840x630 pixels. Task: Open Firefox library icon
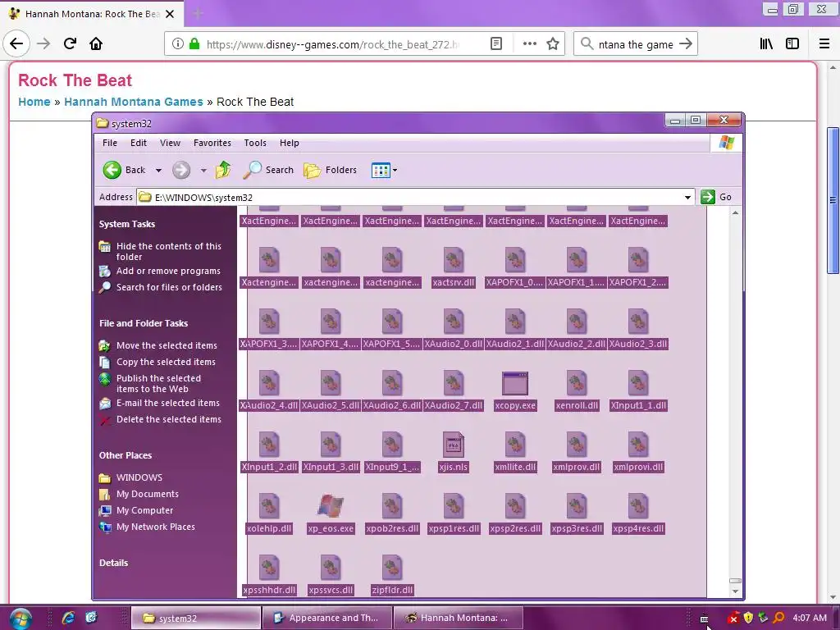click(x=766, y=43)
